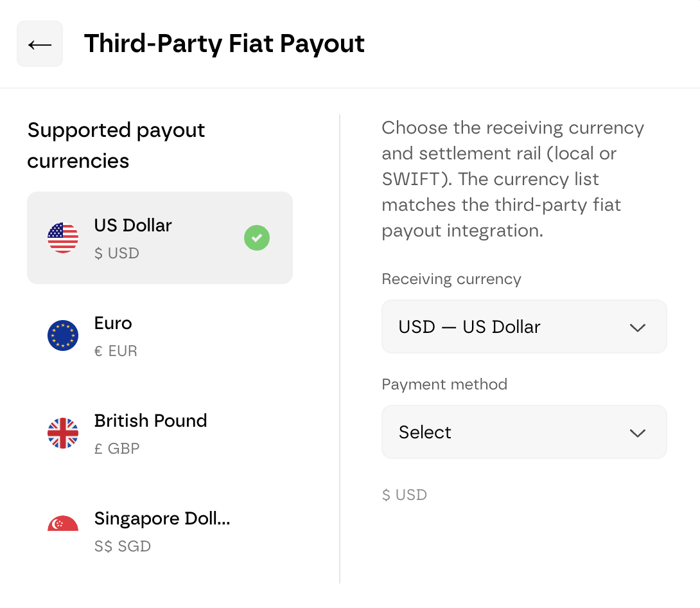Click the Receiving currency field label

(451, 279)
